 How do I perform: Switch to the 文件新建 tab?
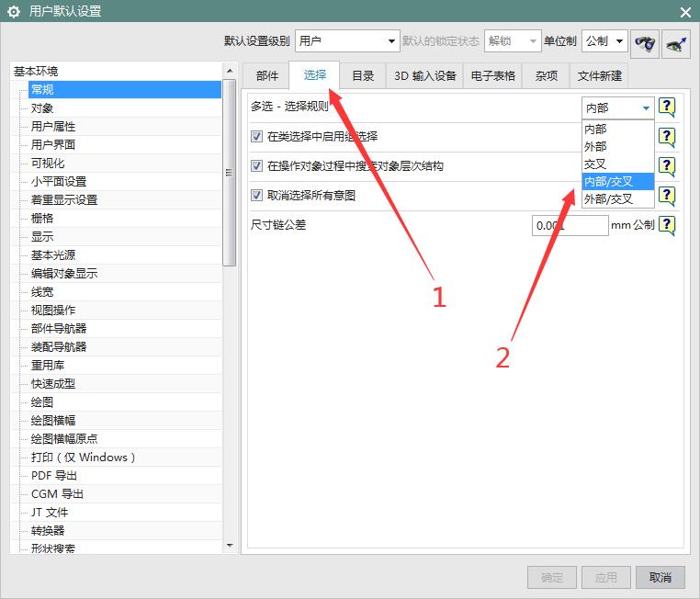tap(600, 76)
